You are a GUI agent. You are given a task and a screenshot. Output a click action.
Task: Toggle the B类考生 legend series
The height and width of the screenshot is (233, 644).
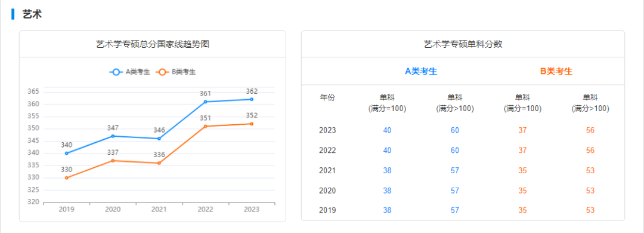pyautogui.click(x=176, y=72)
